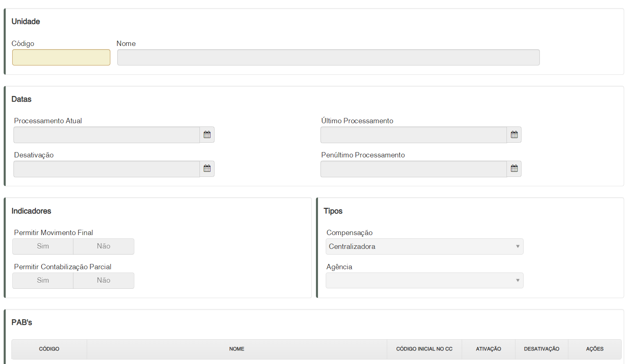Select the Desativação date field
This screenshot has height=364, width=627.
click(107, 169)
